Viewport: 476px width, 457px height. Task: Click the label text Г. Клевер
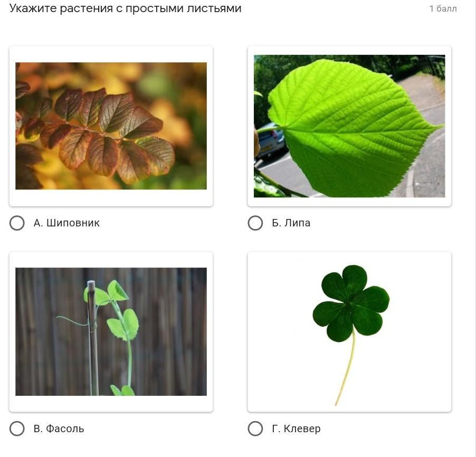click(296, 429)
